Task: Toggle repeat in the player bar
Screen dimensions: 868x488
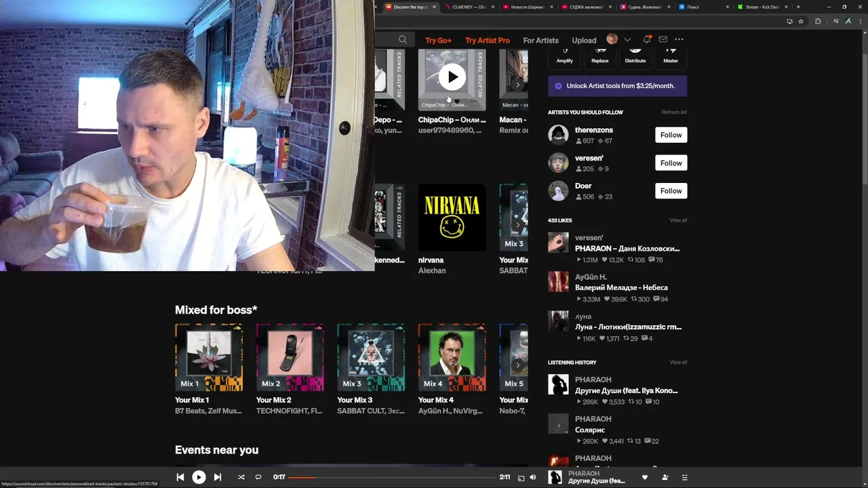Action: pos(258,477)
